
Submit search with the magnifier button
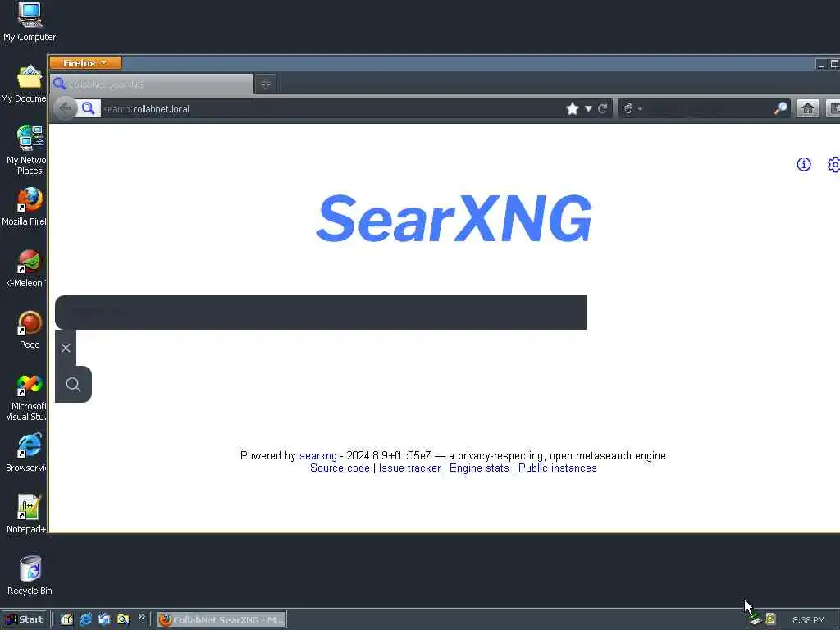pos(73,384)
